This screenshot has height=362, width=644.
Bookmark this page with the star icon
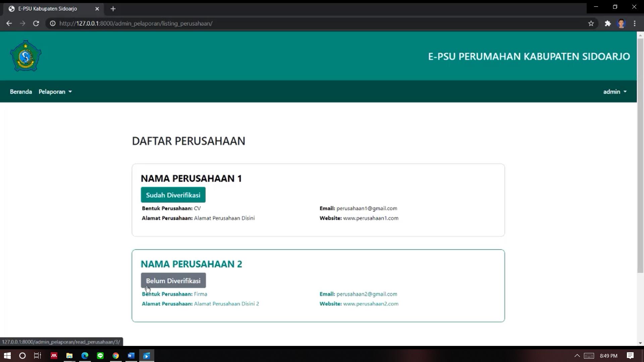click(x=591, y=23)
